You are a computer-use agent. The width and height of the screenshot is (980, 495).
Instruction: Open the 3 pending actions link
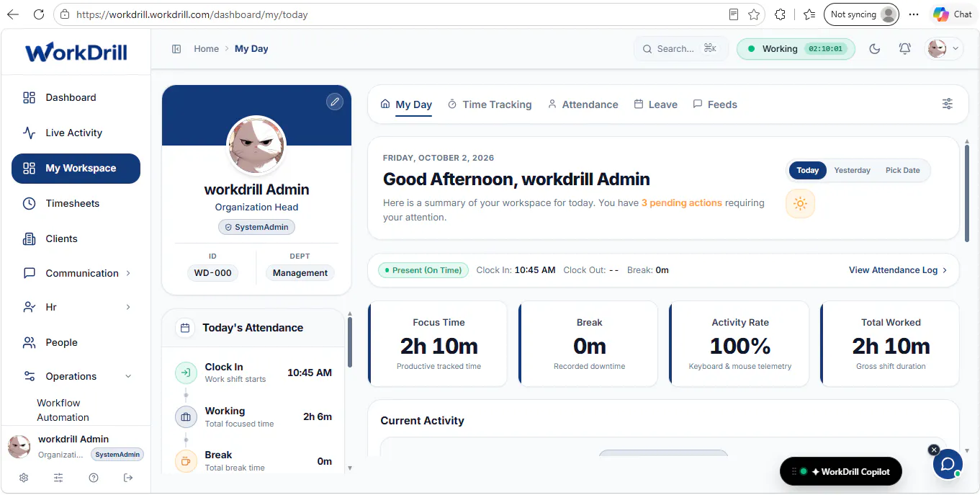click(681, 203)
